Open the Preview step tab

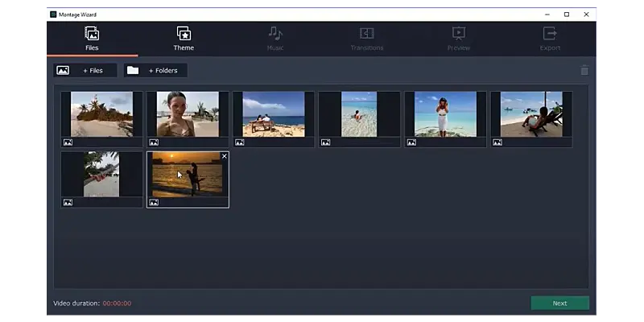tap(458, 39)
